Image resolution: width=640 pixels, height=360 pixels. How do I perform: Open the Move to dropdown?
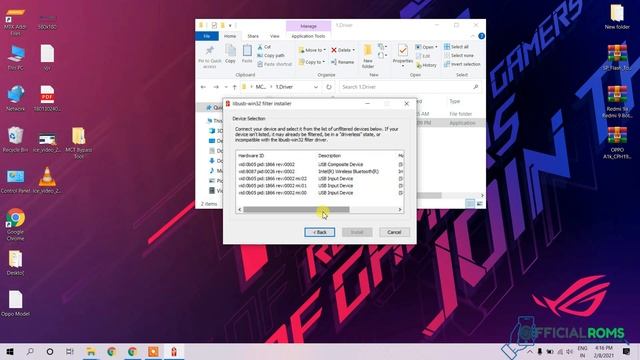[x=312, y=50]
